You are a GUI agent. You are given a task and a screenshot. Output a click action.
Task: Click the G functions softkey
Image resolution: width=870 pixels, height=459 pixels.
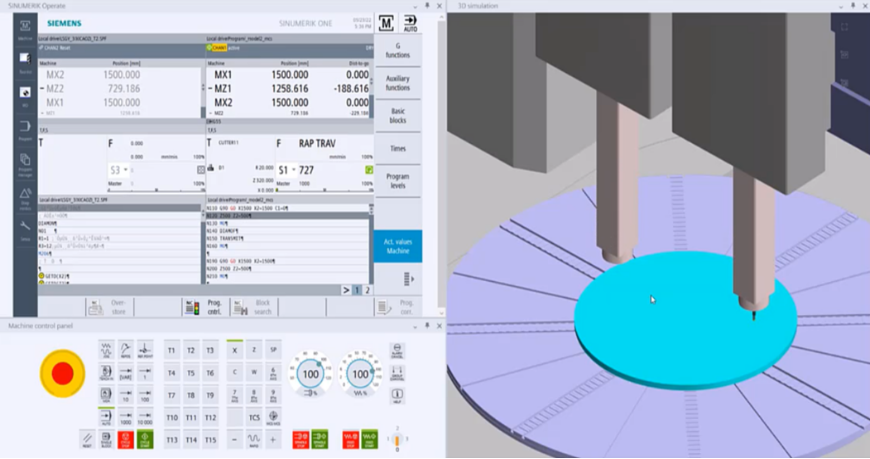click(x=398, y=51)
